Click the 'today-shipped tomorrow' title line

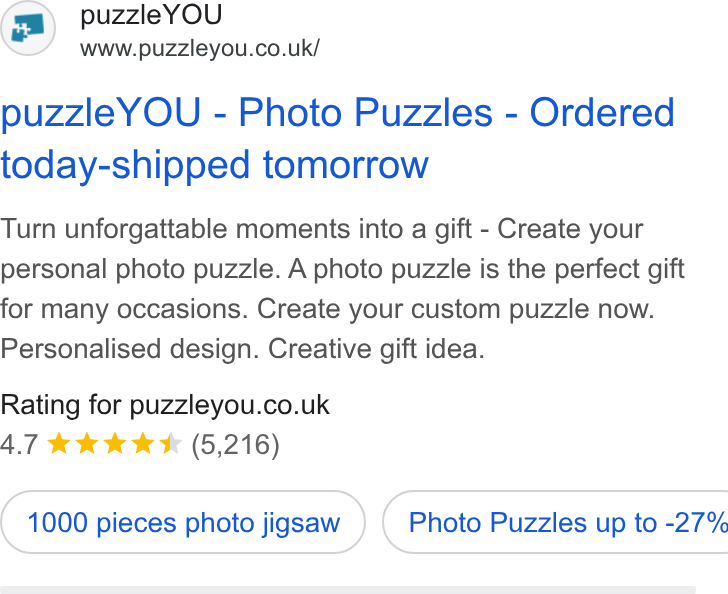[x=214, y=165]
